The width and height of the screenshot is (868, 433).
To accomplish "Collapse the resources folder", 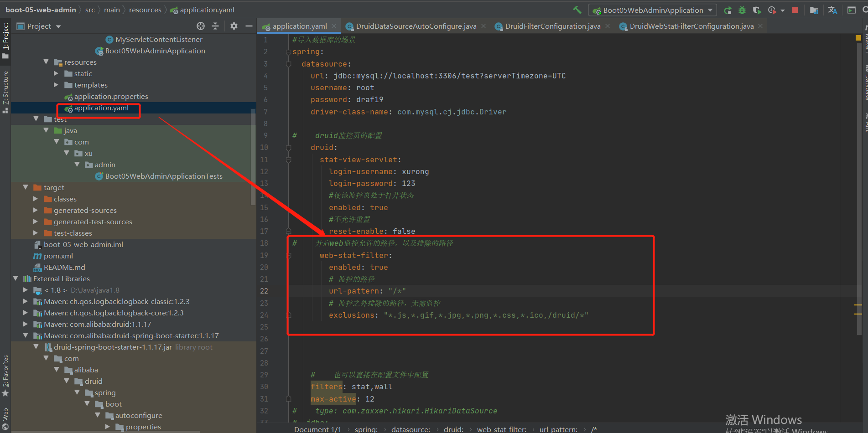I will [x=46, y=62].
